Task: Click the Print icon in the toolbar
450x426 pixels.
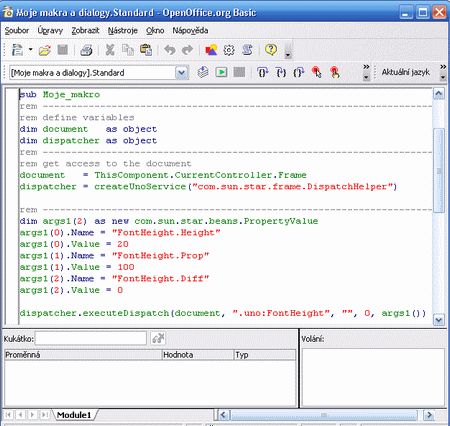Action: click(x=86, y=50)
